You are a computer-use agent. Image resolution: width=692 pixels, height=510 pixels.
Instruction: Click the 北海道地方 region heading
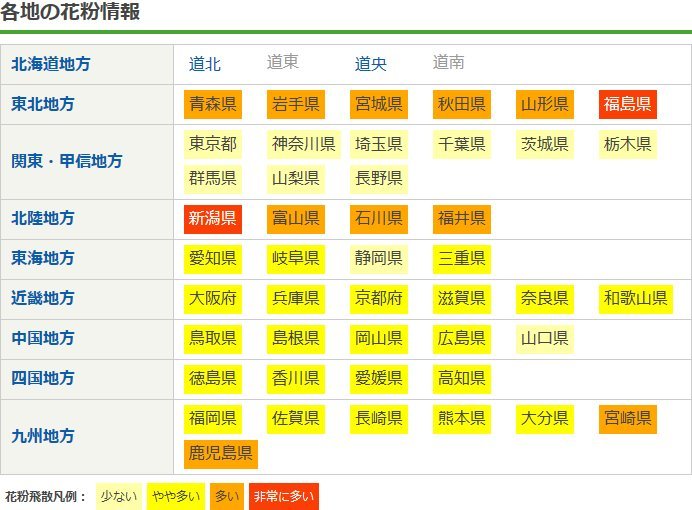point(51,64)
